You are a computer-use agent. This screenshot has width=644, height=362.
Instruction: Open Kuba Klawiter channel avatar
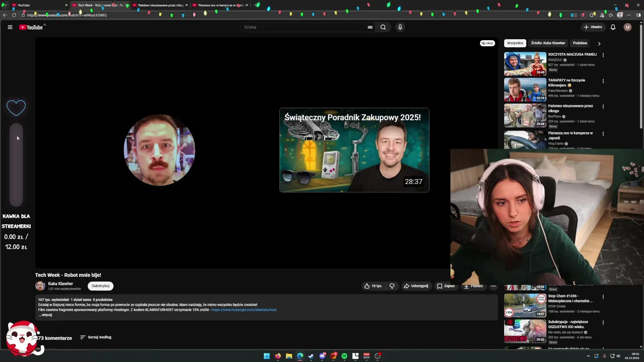point(40,286)
